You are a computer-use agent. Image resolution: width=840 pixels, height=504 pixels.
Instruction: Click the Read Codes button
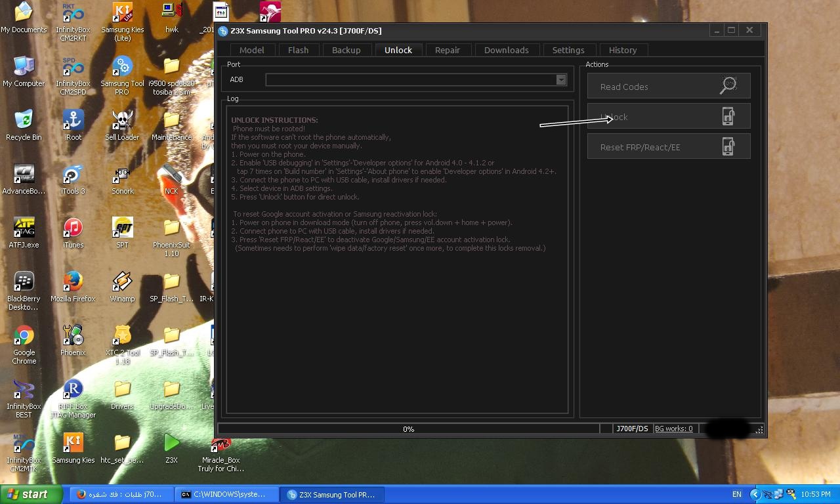669,86
